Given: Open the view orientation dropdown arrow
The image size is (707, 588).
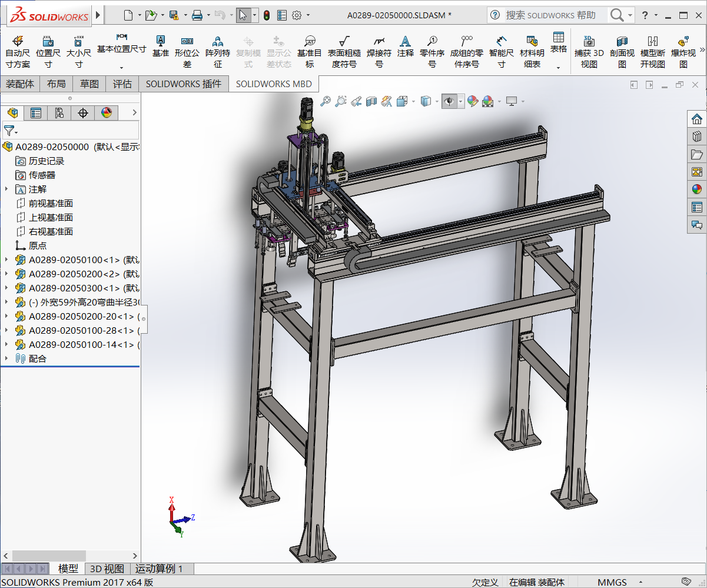Looking at the screenshot, I should (x=413, y=101).
